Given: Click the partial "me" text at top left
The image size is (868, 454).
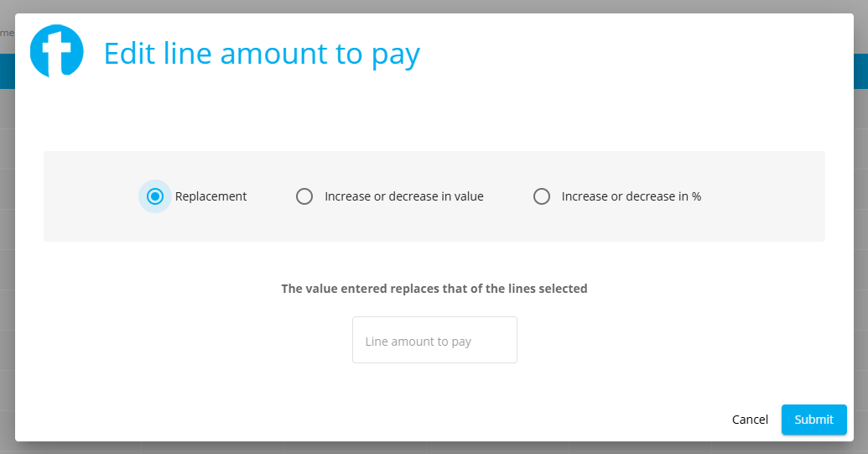Looking at the screenshot, I should 7,33.
